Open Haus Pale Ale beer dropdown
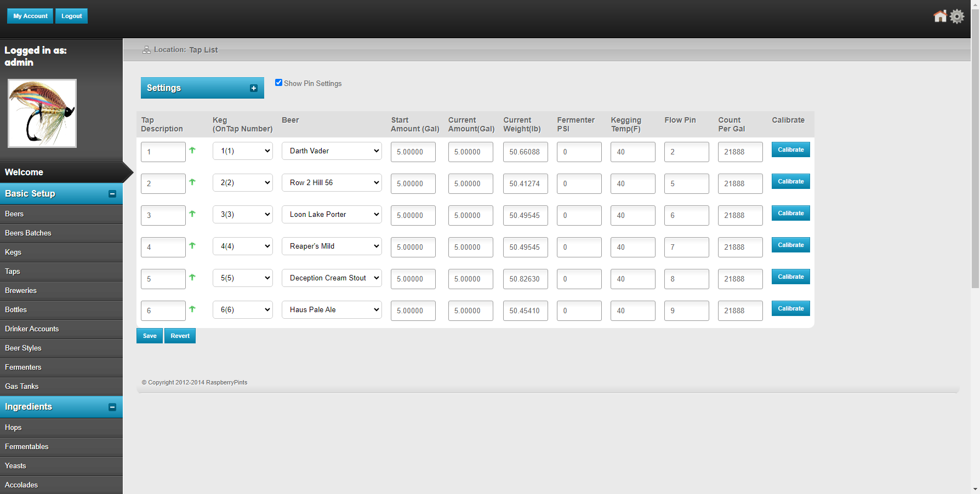 coord(332,310)
